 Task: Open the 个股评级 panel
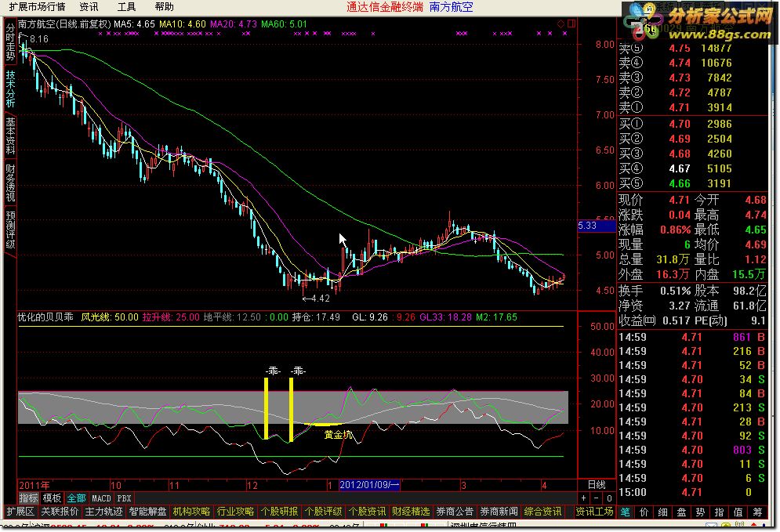pos(323,512)
